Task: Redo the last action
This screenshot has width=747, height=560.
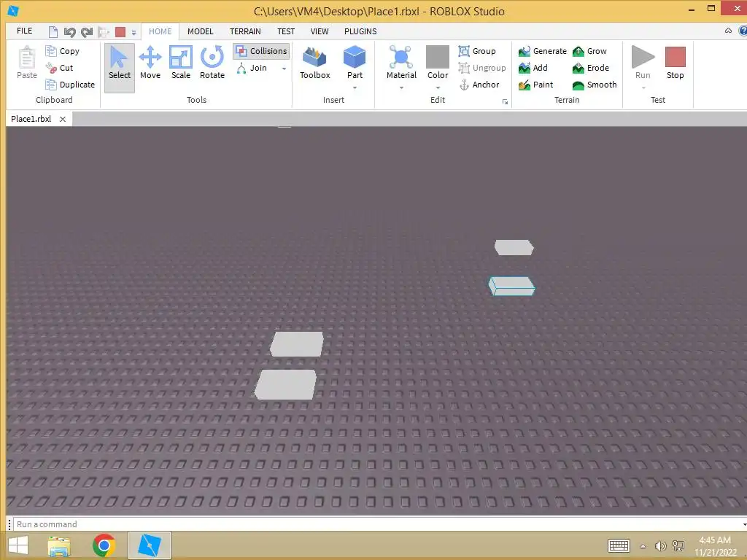Action: coord(87,32)
